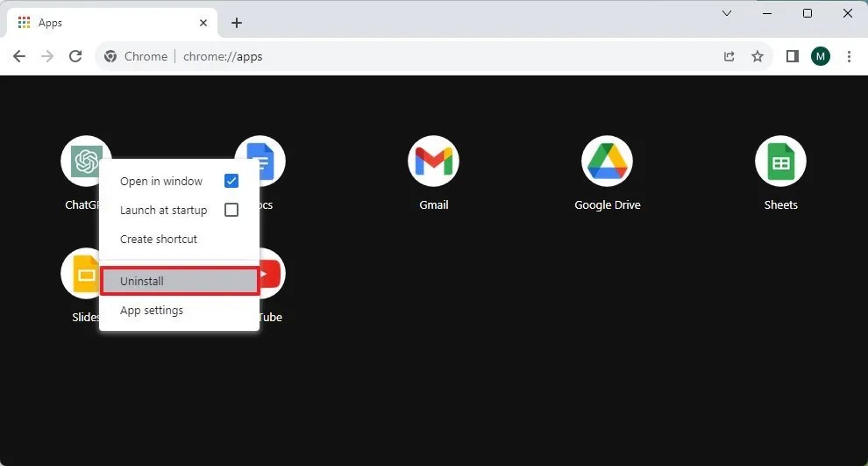Select Launch at startup menu entry

pos(180,210)
